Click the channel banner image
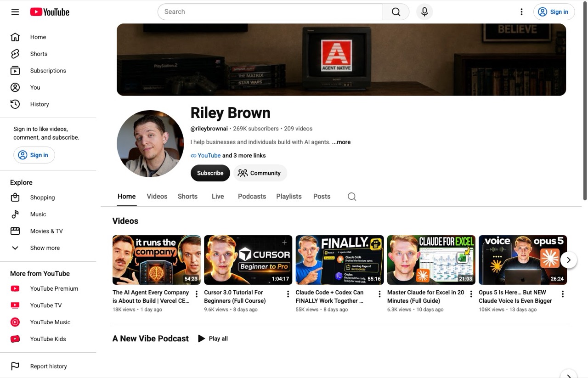Viewport: 588px width, 378px height. click(x=341, y=60)
